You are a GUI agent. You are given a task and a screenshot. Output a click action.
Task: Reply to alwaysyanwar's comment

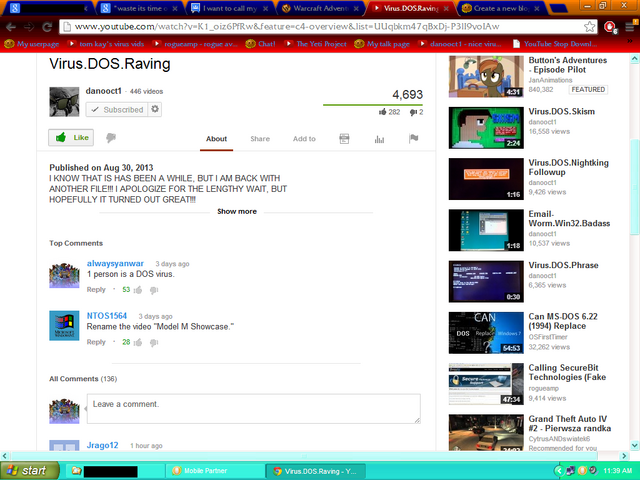click(96, 290)
